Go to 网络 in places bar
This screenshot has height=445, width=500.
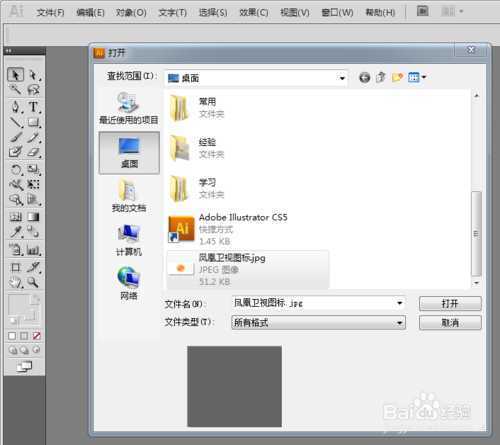click(x=129, y=283)
